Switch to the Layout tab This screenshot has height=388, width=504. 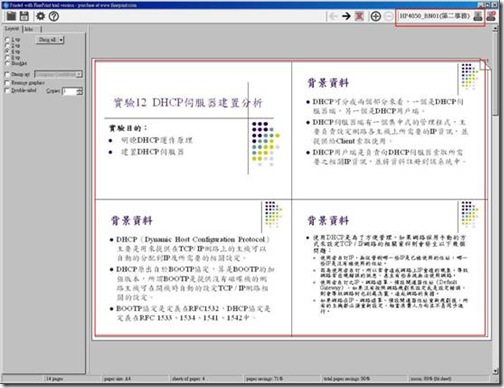tap(12, 29)
